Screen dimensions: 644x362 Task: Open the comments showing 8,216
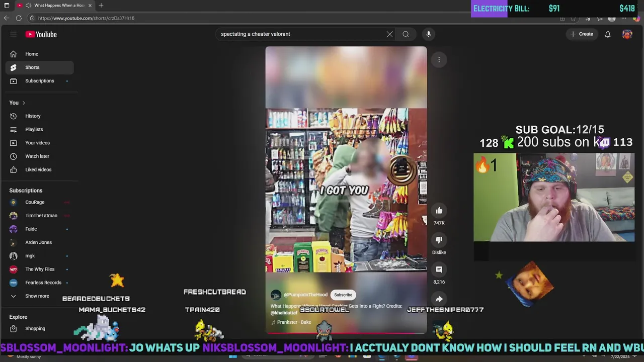tap(439, 270)
